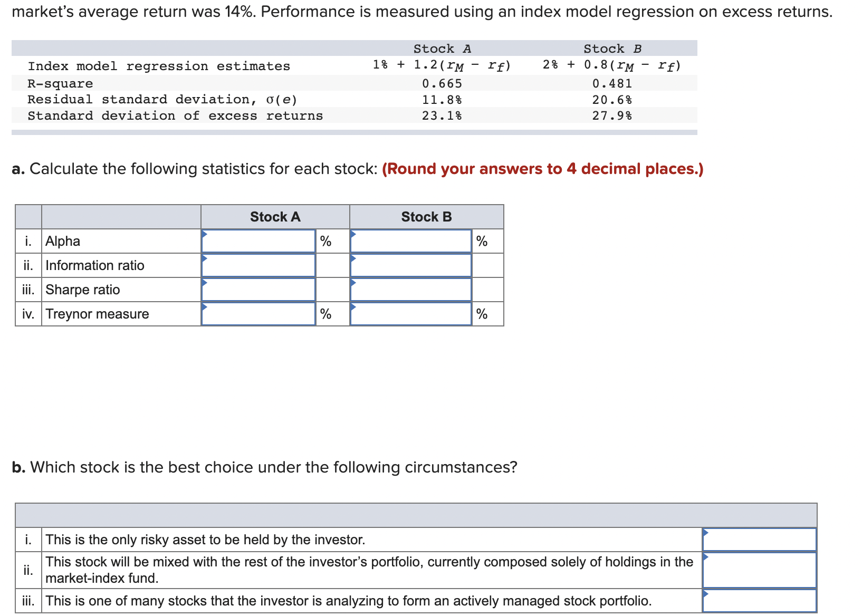
Task: Click inside the Stock A Alpha input field
Action: [258, 240]
